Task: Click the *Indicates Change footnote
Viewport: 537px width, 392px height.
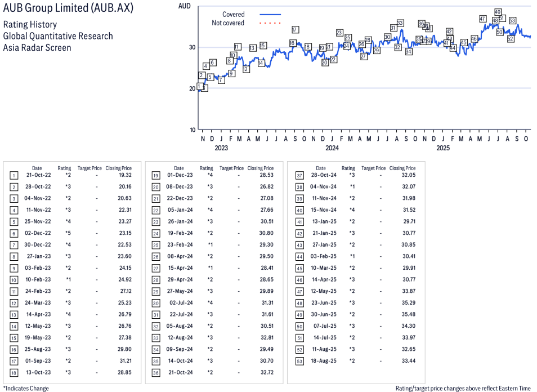Action: (26, 388)
